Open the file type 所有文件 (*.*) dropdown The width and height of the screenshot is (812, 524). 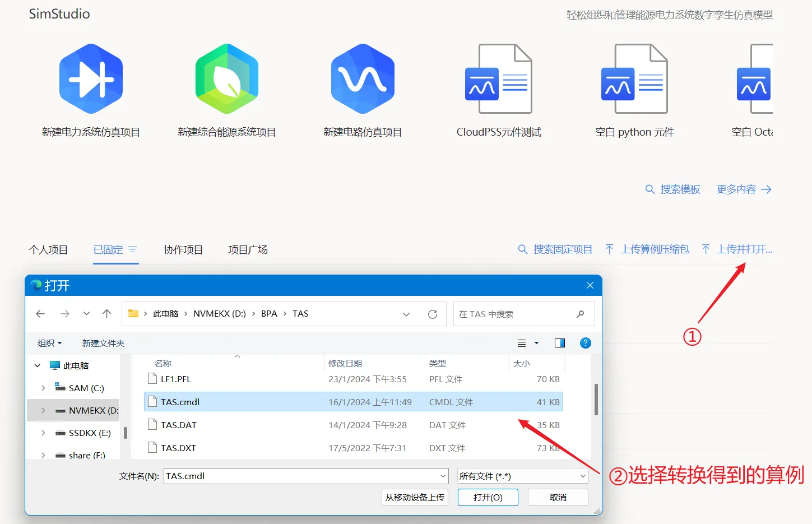point(523,476)
